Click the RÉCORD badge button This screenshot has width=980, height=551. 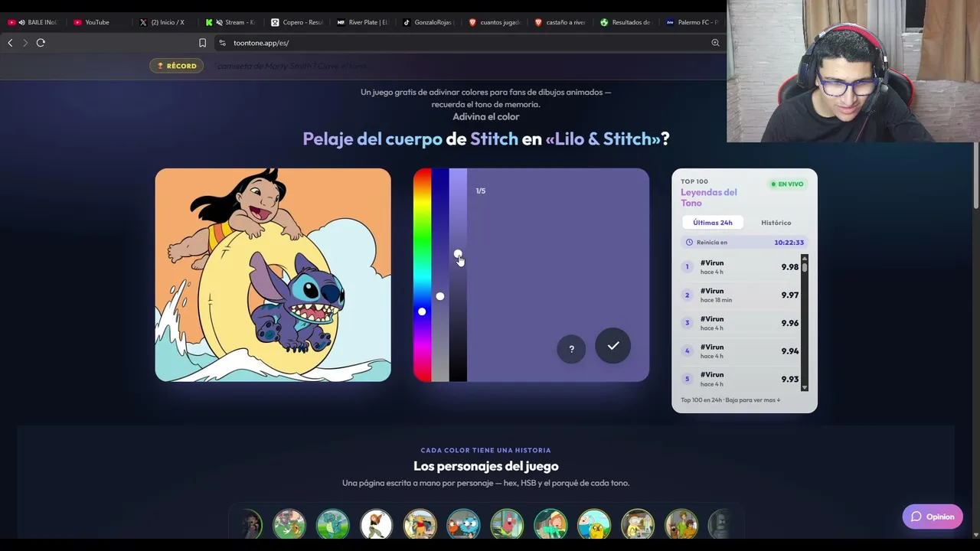tap(177, 66)
